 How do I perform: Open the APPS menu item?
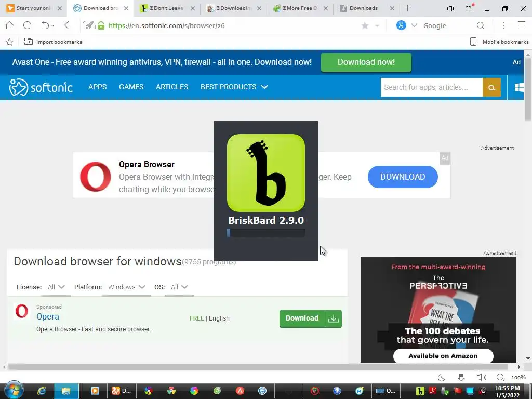(x=97, y=87)
